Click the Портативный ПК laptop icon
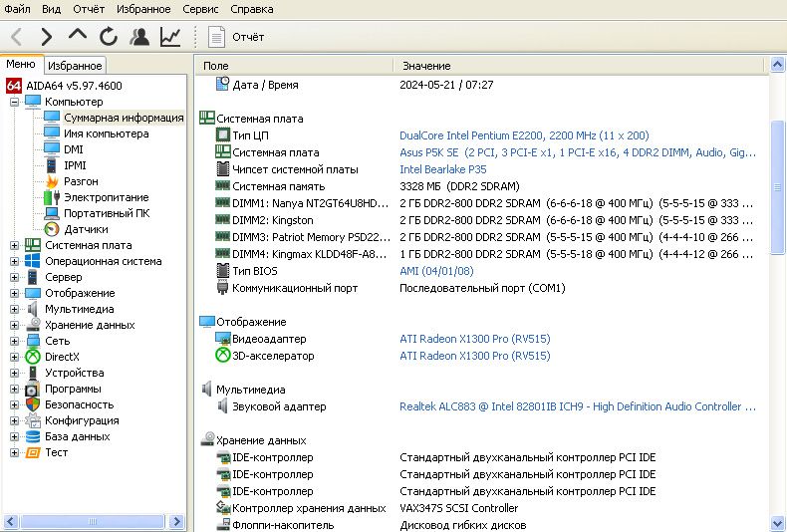787x532 pixels. click(52, 213)
